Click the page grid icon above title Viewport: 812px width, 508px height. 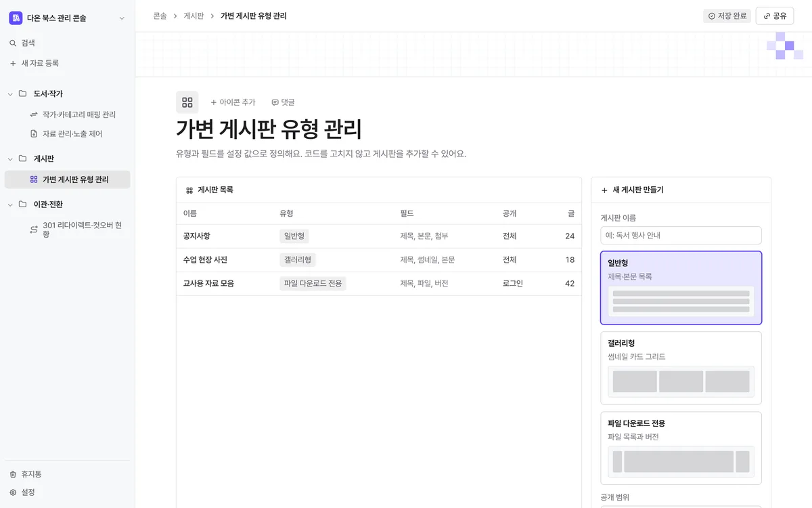(x=187, y=102)
